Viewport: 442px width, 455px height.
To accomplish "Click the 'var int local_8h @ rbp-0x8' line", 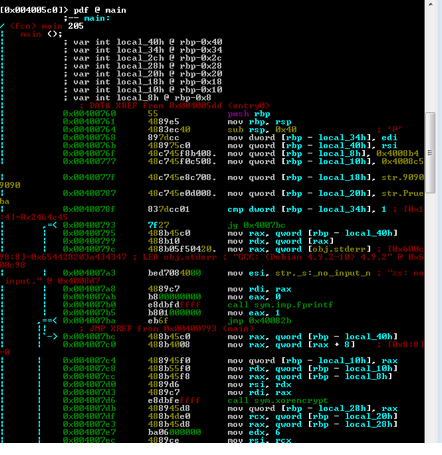I will pos(137,98).
